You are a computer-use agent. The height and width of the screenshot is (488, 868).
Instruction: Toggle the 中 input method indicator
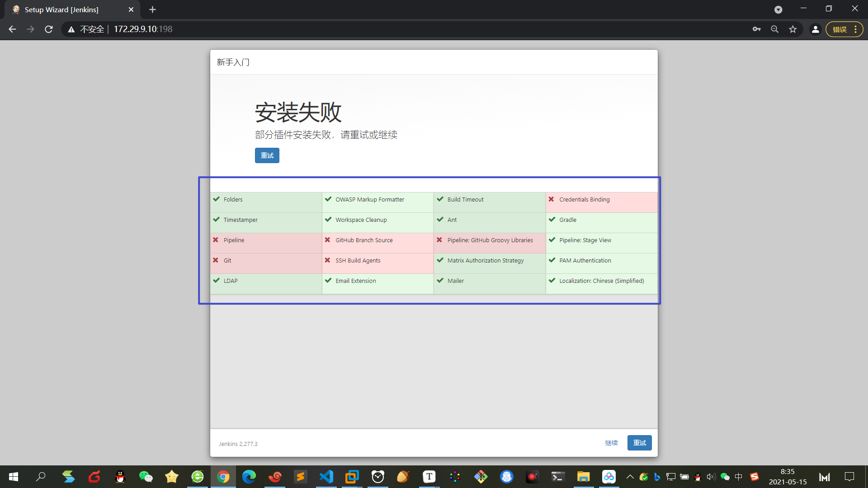[x=739, y=477]
